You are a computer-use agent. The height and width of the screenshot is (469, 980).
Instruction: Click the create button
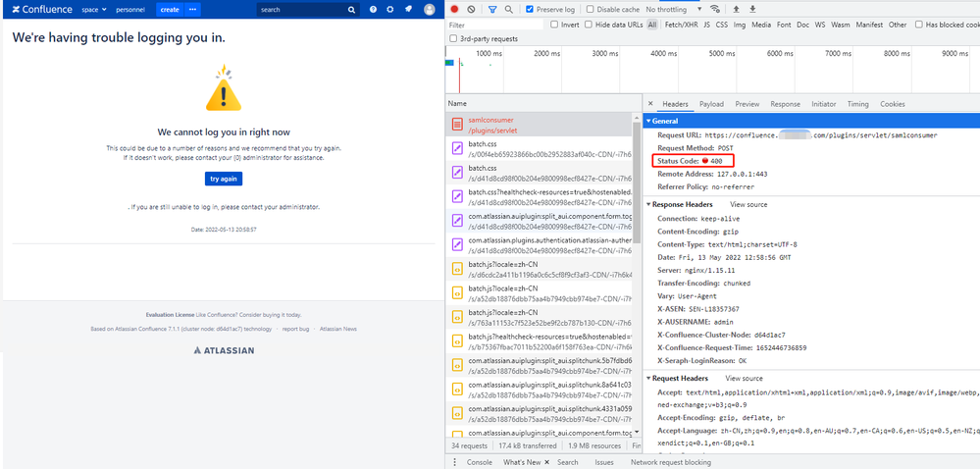click(170, 10)
